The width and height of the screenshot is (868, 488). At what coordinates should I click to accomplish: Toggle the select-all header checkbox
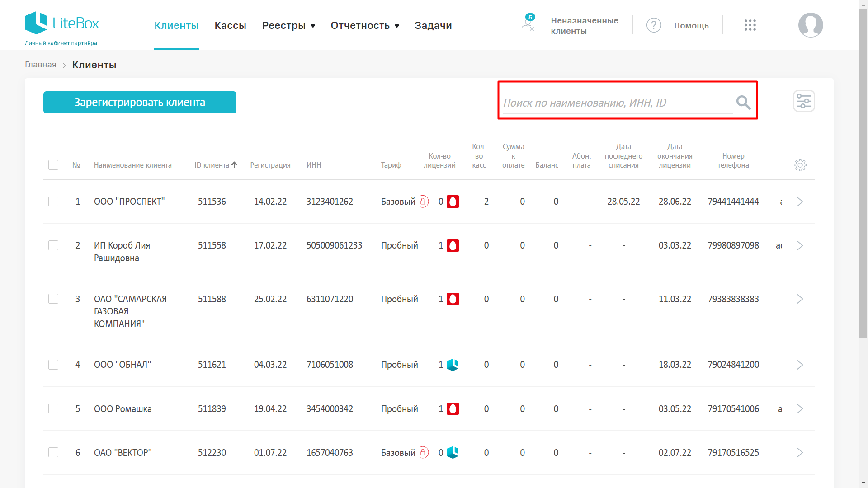[53, 165]
